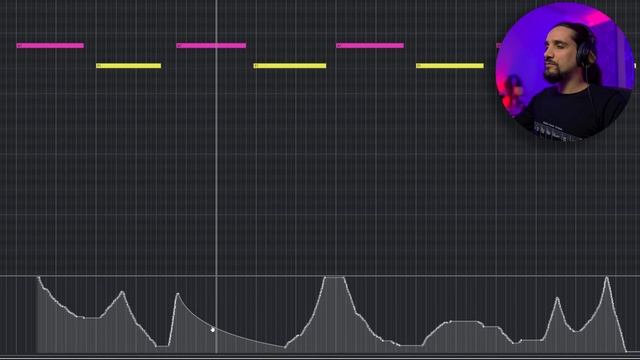The image size is (640, 360).
Task: Click the first automation point where the curve begins
Action: click(39, 278)
